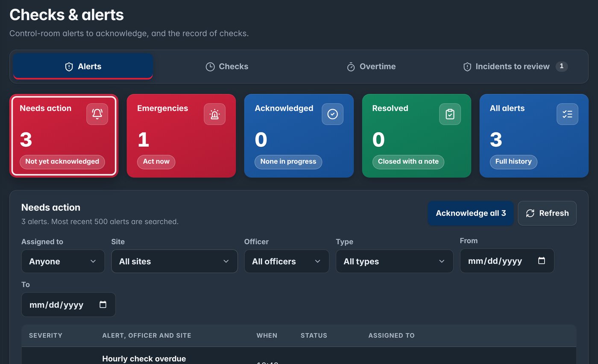Image resolution: width=598 pixels, height=364 pixels.
Task: Click the STATUS column header
Action: [x=314, y=335]
